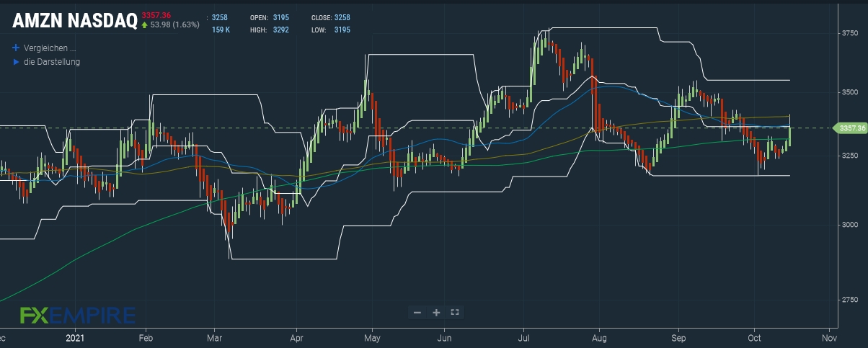Viewport: 868px width, 348px height.
Task: Click the Oct time axis label
Action: coord(754,336)
